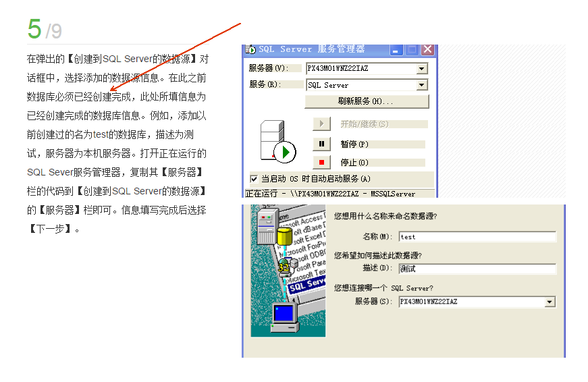The image size is (588, 382).
Task: Click the 停止(O) label
Action: (x=354, y=163)
